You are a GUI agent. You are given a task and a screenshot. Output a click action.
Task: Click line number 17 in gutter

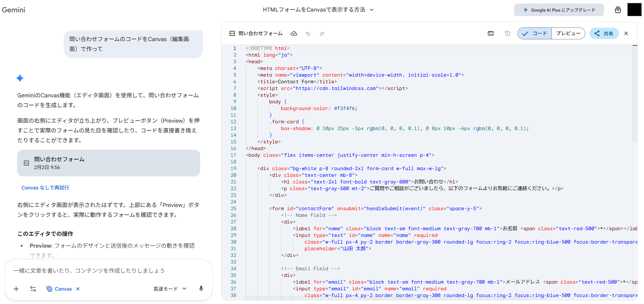[234, 155]
